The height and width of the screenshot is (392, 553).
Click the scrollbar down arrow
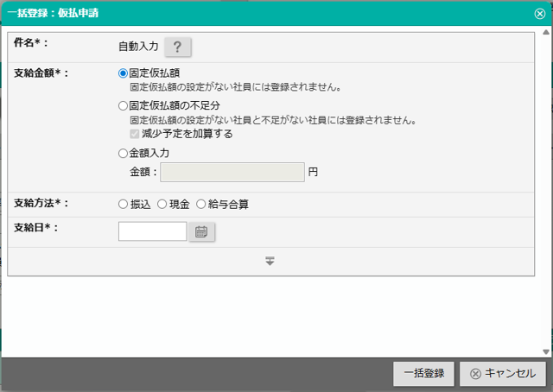pos(545,351)
